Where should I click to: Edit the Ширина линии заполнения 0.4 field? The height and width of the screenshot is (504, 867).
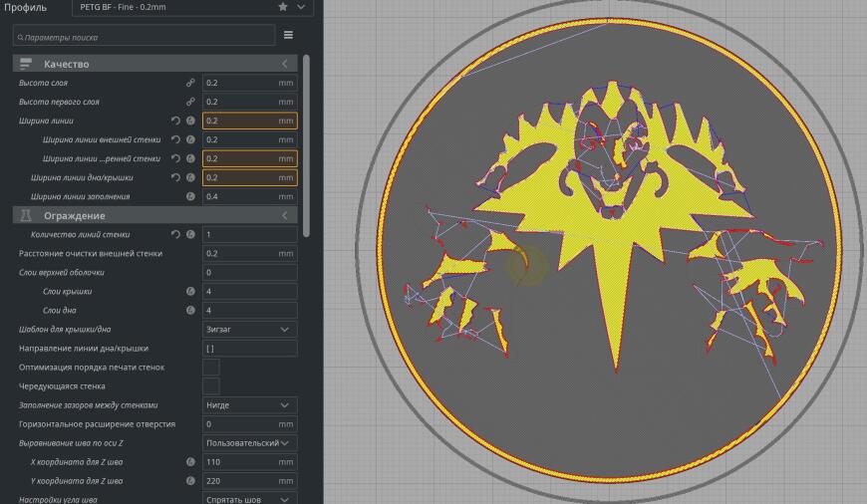pyautogui.click(x=249, y=196)
